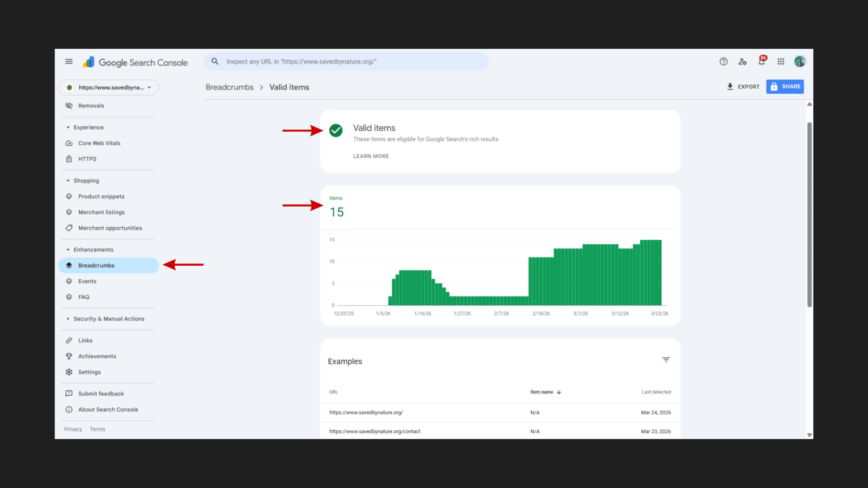Viewport: 868px width, 488px height.
Task: Select the Product snippets report
Action: (101, 196)
